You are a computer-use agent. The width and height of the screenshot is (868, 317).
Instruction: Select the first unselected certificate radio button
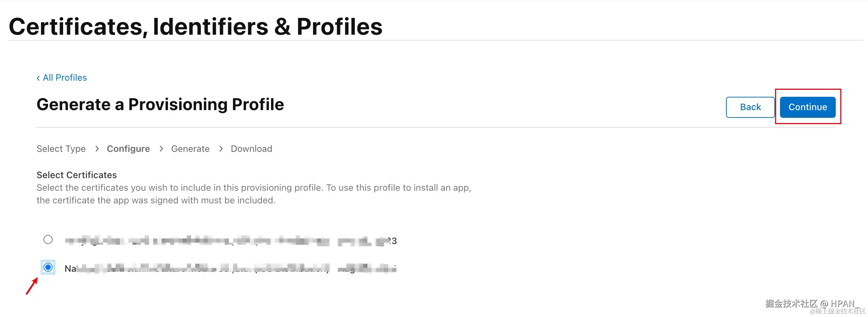[48, 240]
